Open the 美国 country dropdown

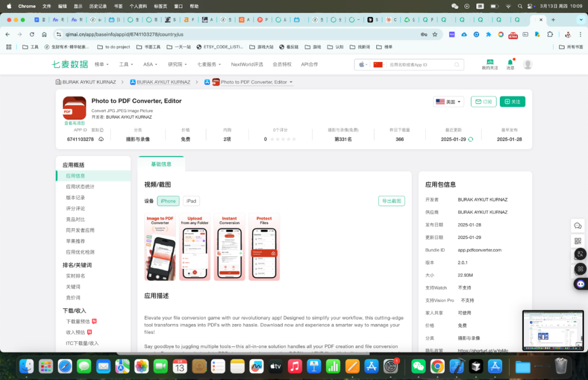(x=449, y=102)
